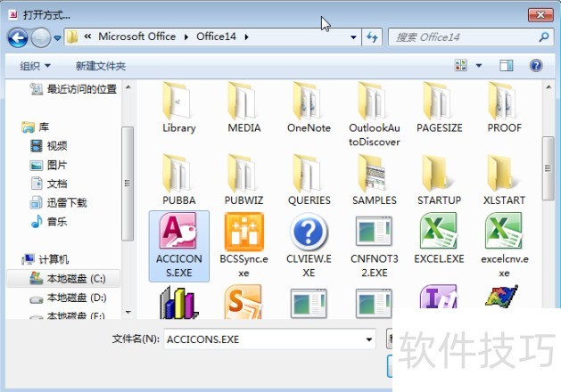Select the orange S SharePoint executable icon

coord(244,302)
